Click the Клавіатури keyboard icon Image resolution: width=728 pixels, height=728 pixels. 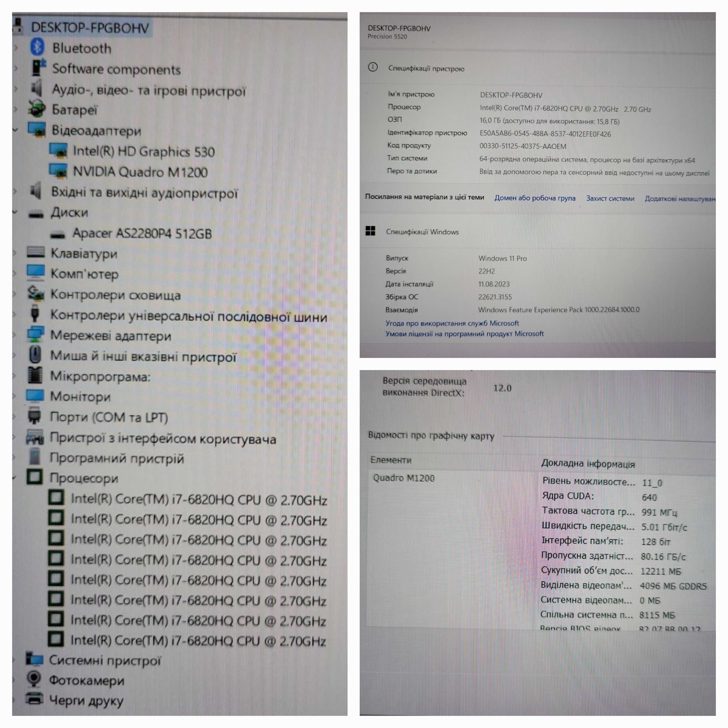pyautogui.click(x=36, y=253)
